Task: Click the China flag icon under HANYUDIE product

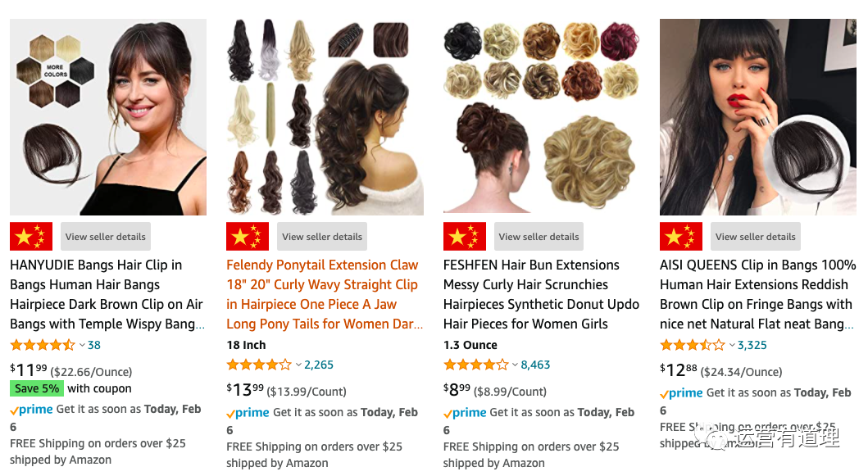Action: tap(31, 236)
